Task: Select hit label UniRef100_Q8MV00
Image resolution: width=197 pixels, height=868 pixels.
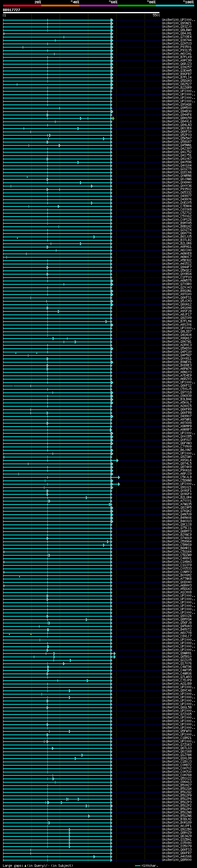Action: tap(177, 860)
